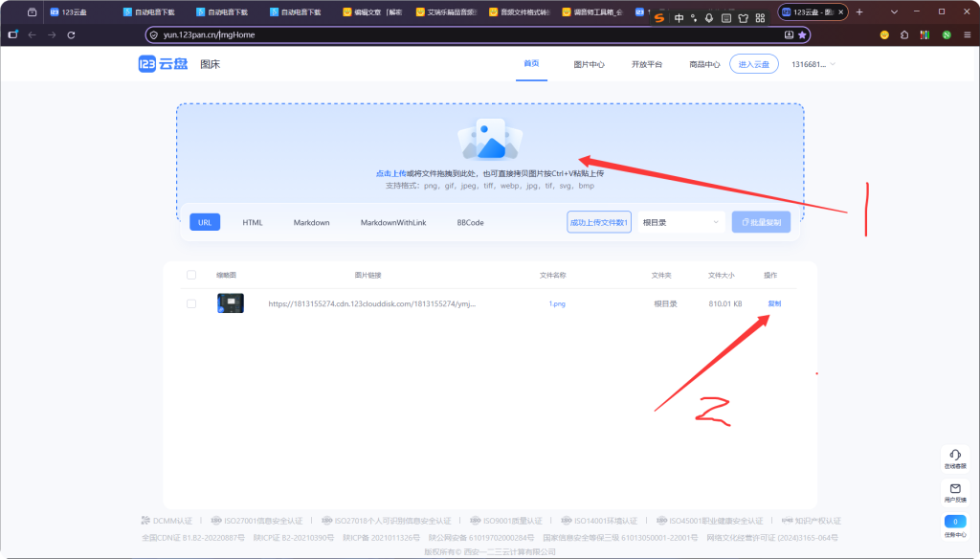
Task: Click the 810.01 KB file size cell
Action: 725,303
